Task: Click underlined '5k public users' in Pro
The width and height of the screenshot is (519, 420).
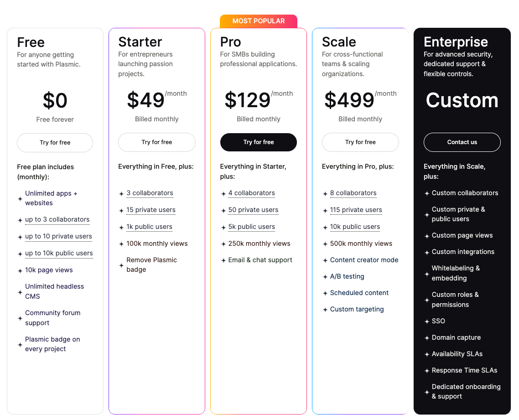Action: (252, 227)
